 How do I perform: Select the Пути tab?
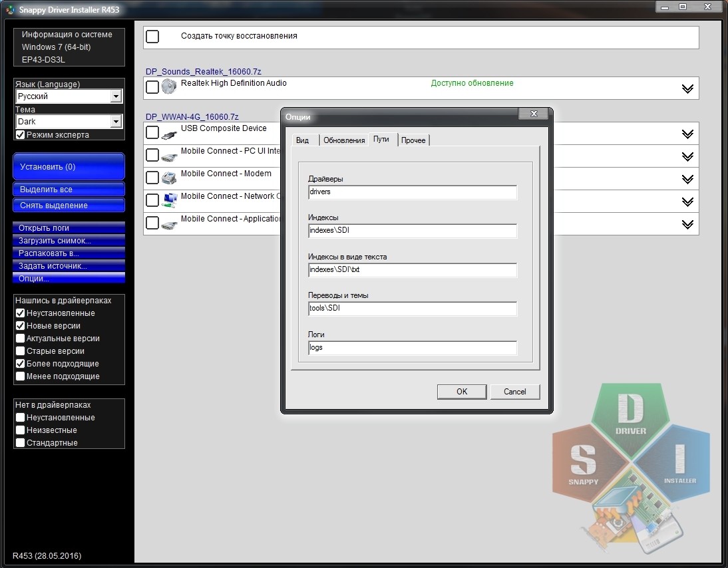pos(382,139)
